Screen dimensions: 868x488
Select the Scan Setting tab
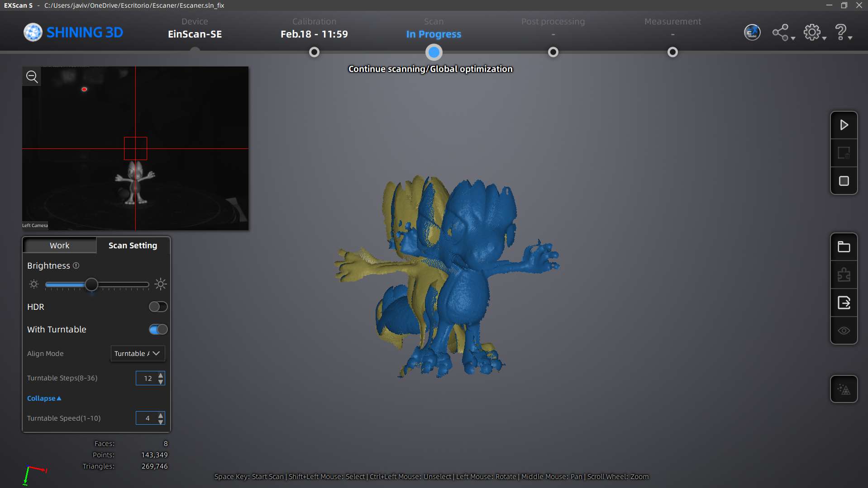(x=133, y=245)
